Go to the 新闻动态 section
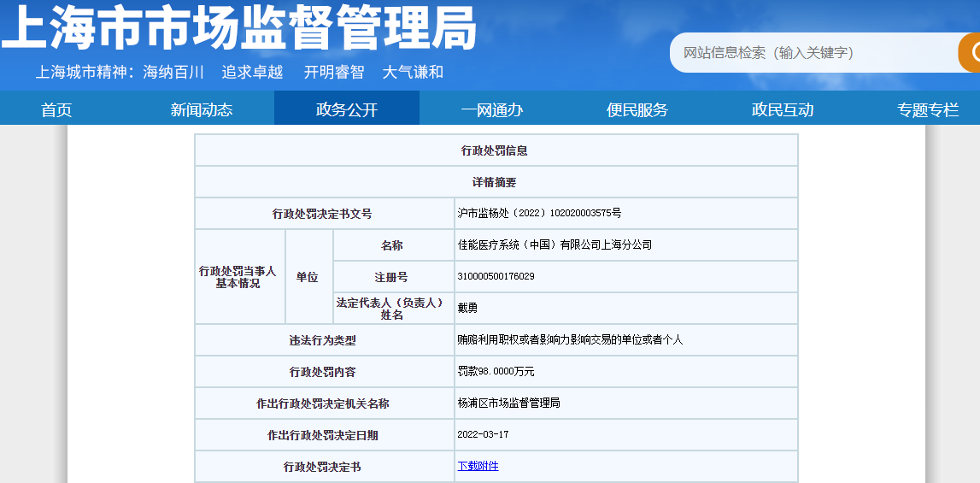 pos(201,109)
